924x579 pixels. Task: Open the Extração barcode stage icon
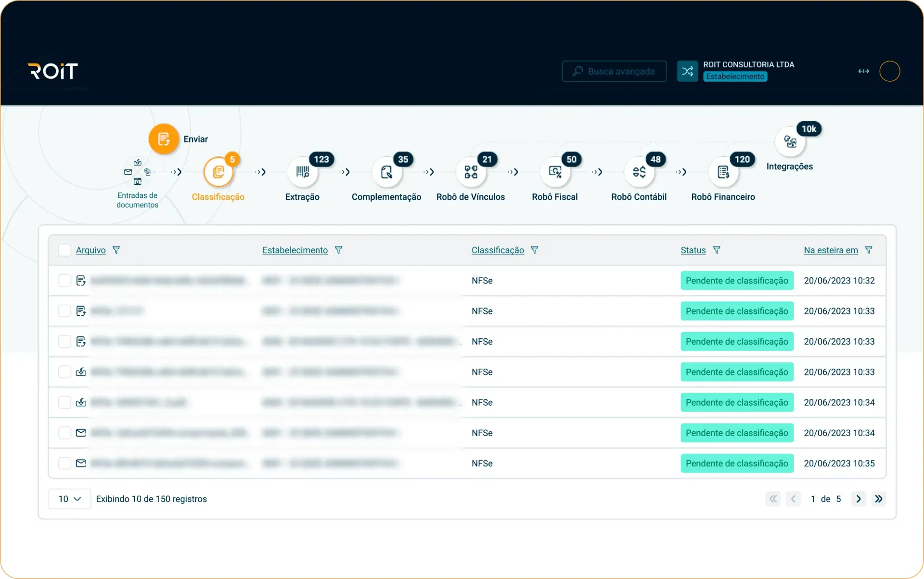(x=302, y=172)
